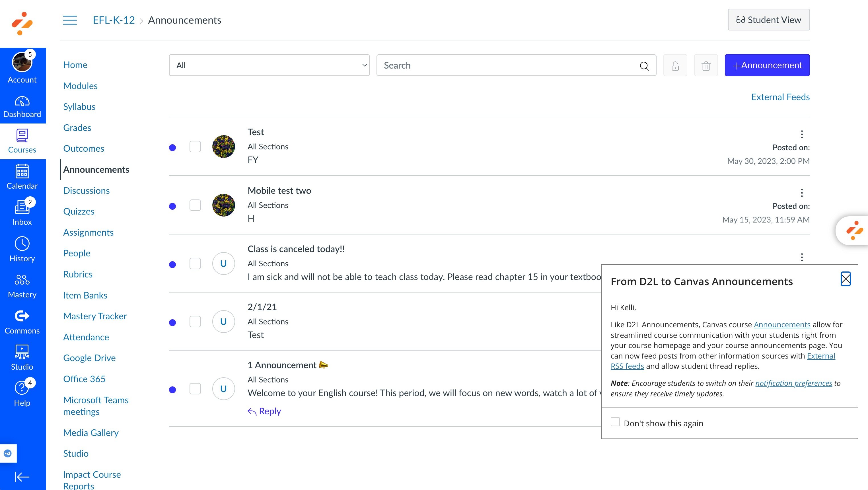Go to Discussions in course menu
Screen dimensions: 868x490
click(86, 190)
